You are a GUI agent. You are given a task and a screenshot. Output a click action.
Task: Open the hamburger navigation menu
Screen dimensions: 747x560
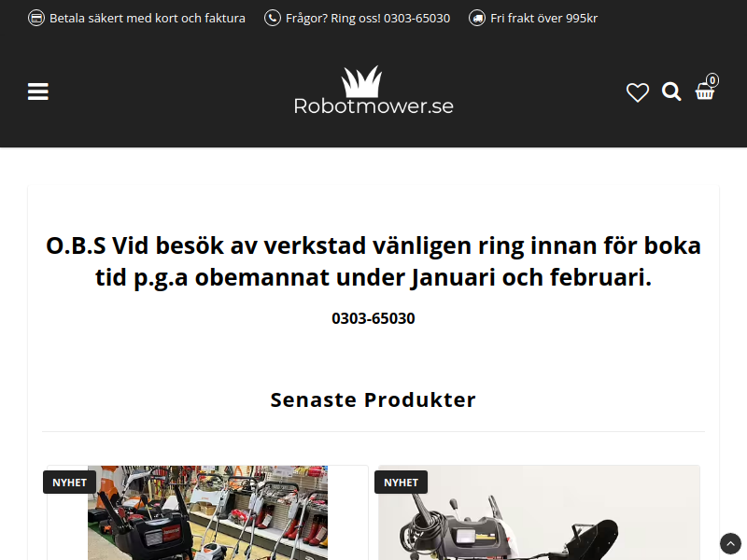tap(37, 91)
